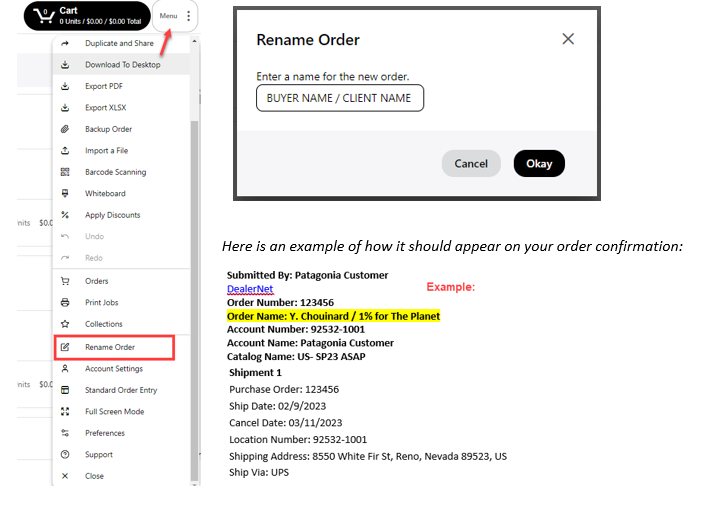Image resolution: width=713 pixels, height=525 pixels.
Task: Click the Barcode Scanning QR icon
Action: click(x=65, y=172)
